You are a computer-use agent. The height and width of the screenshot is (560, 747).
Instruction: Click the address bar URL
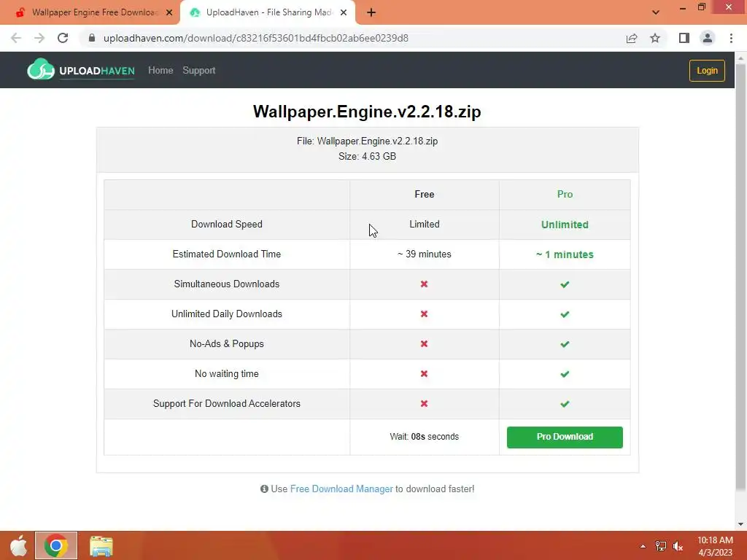[x=256, y=38]
